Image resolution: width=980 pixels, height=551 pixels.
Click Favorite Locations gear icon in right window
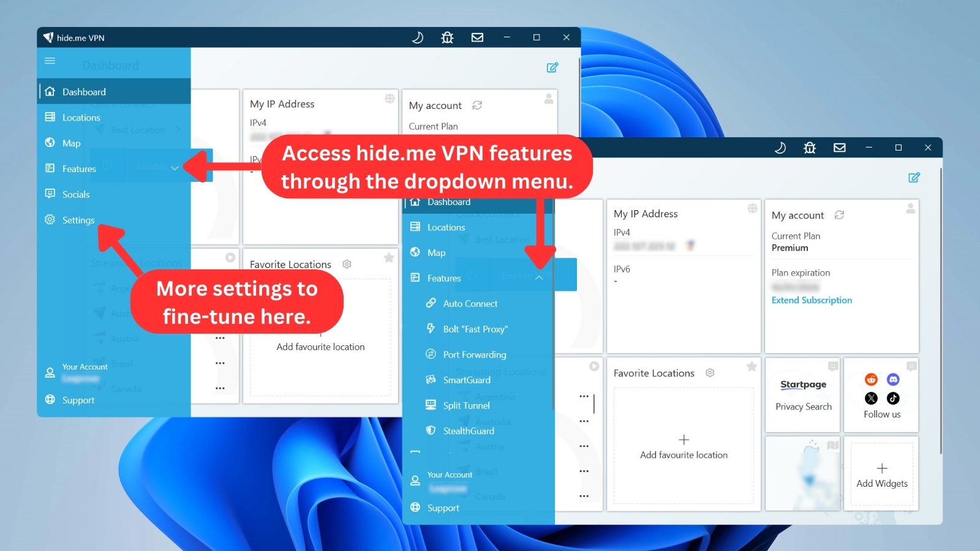point(710,373)
